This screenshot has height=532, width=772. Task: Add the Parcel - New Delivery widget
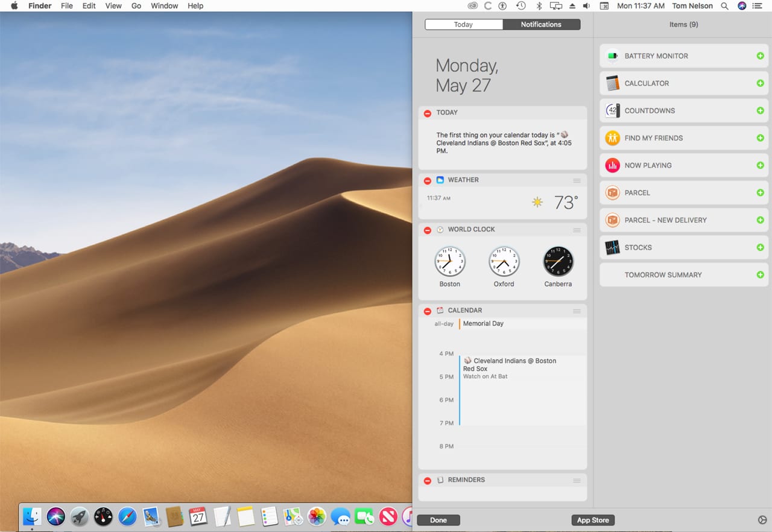(760, 220)
